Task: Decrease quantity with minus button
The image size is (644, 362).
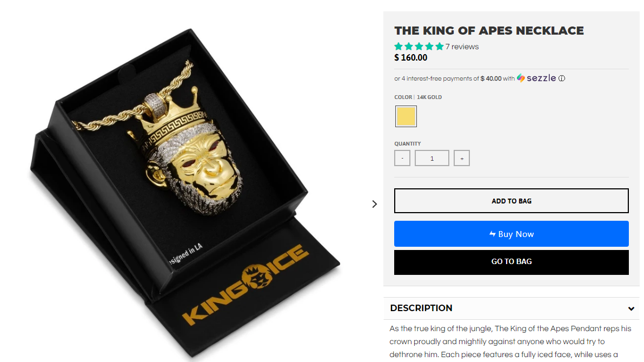Action: (402, 158)
